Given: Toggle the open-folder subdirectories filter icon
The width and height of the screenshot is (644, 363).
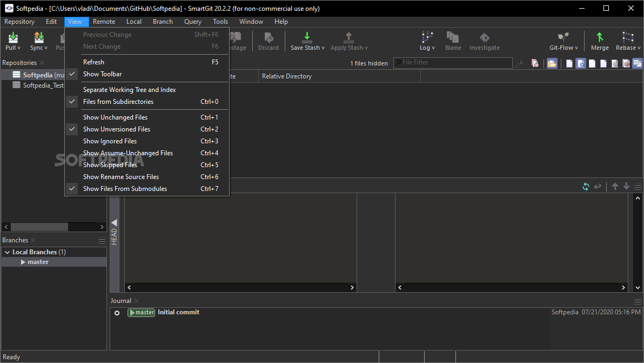Looking at the screenshot, I should coord(552,63).
